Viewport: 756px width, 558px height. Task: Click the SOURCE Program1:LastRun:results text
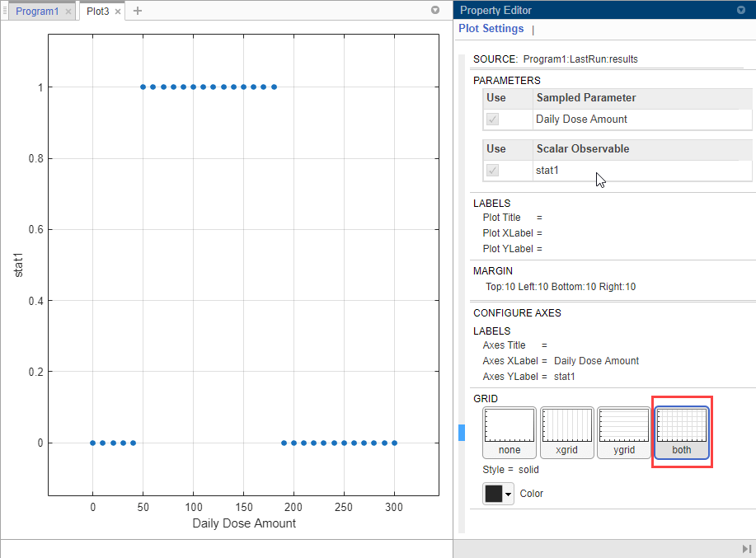pos(556,59)
